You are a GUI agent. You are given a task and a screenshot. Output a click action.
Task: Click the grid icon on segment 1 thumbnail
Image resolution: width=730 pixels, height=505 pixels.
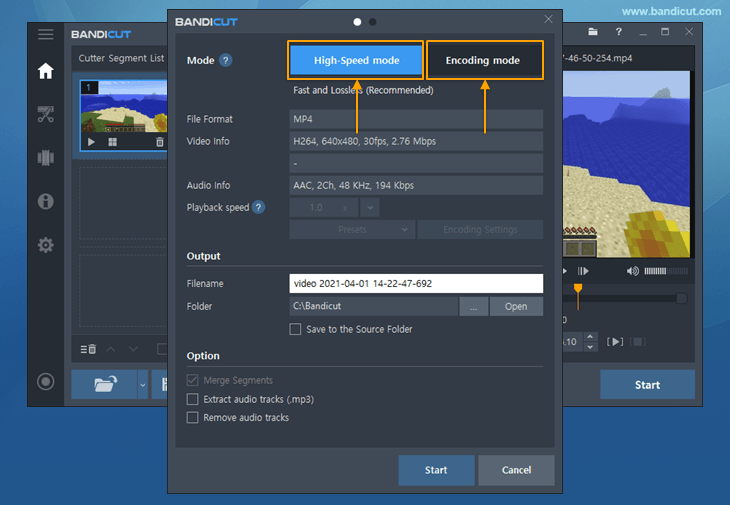112,142
